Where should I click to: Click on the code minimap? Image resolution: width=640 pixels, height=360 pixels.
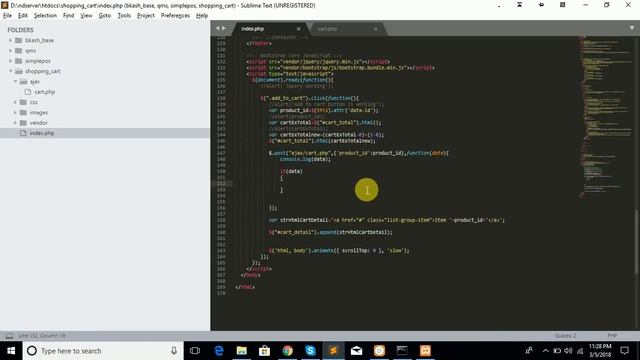[x=606, y=116]
